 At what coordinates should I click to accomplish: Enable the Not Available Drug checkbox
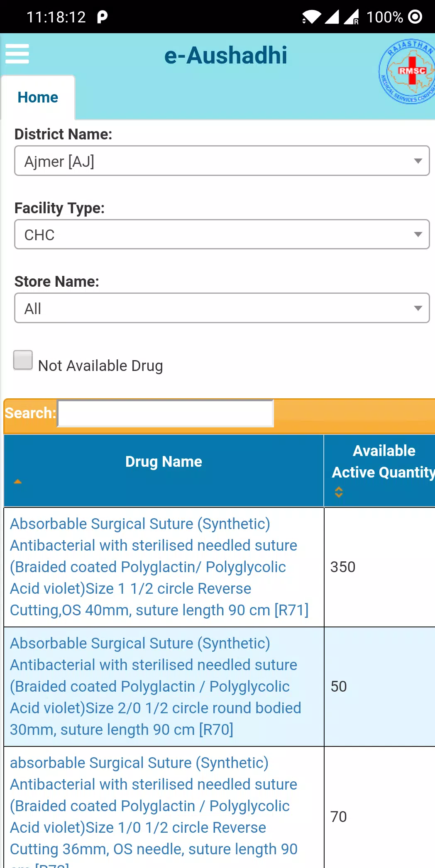(x=23, y=360)
